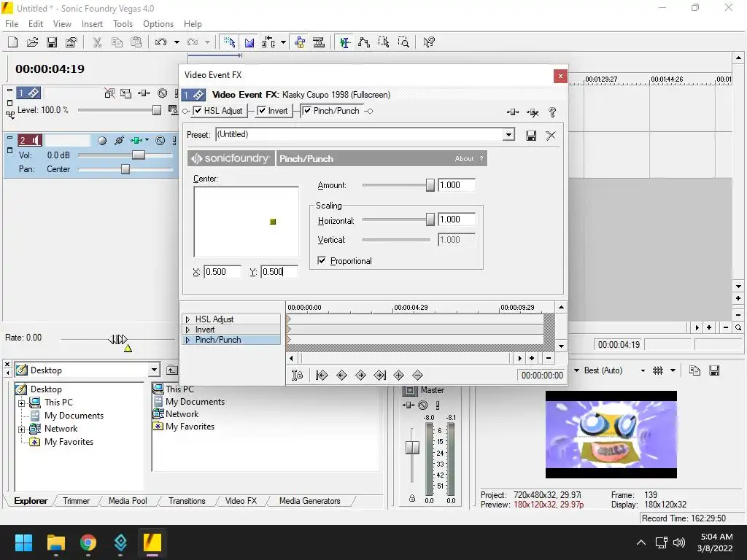747x560 pixels.
Task: Open project Properties icon in toolbar
Action: (x=71, y=42)
